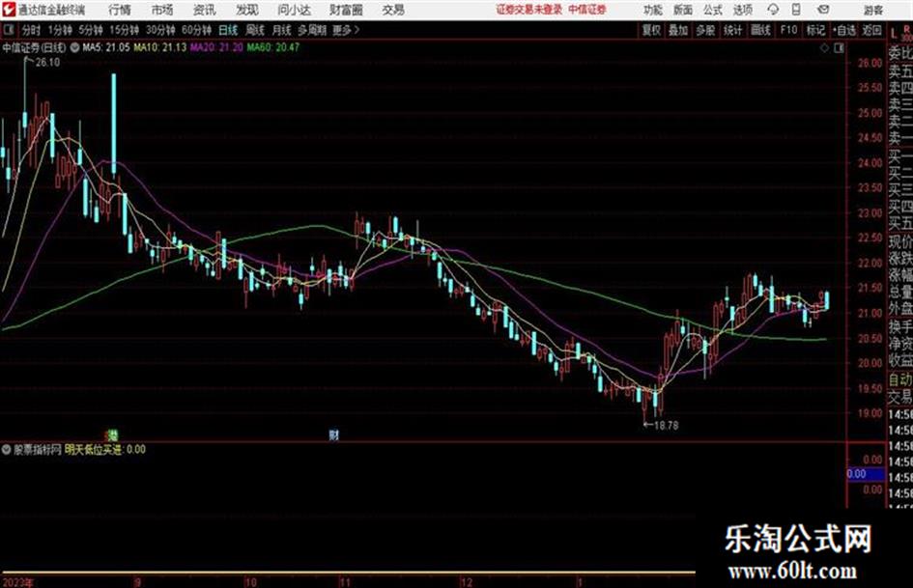Switch to 5分钟 period
This screenshot has height=588, width=913.
91,30
